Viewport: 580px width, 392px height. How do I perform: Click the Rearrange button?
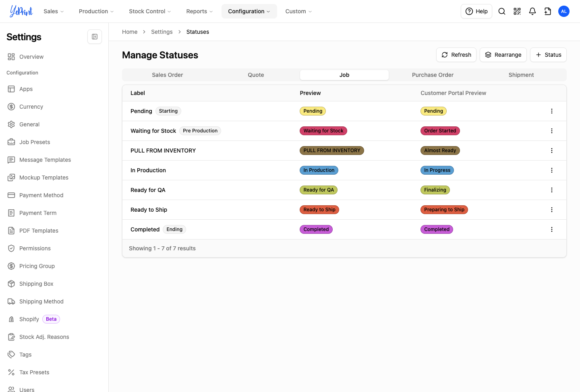click(503, 55)
